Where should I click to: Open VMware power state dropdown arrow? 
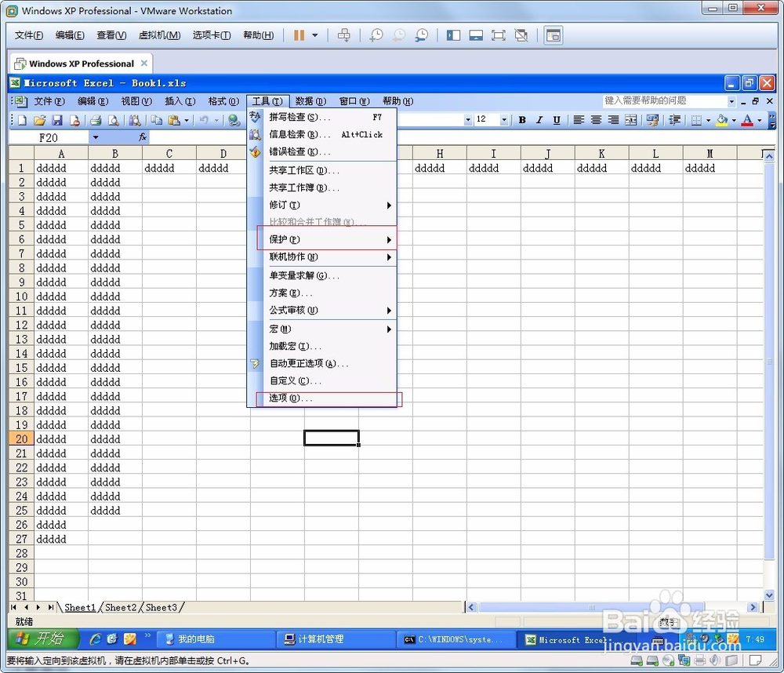coord(315,35)
